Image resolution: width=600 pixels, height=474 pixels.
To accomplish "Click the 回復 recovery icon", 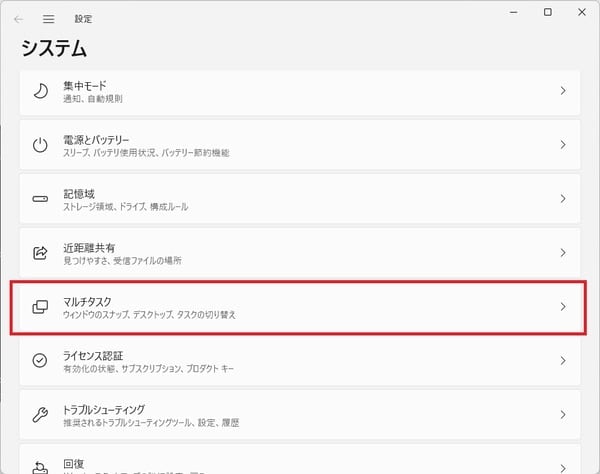I will 40,467.
